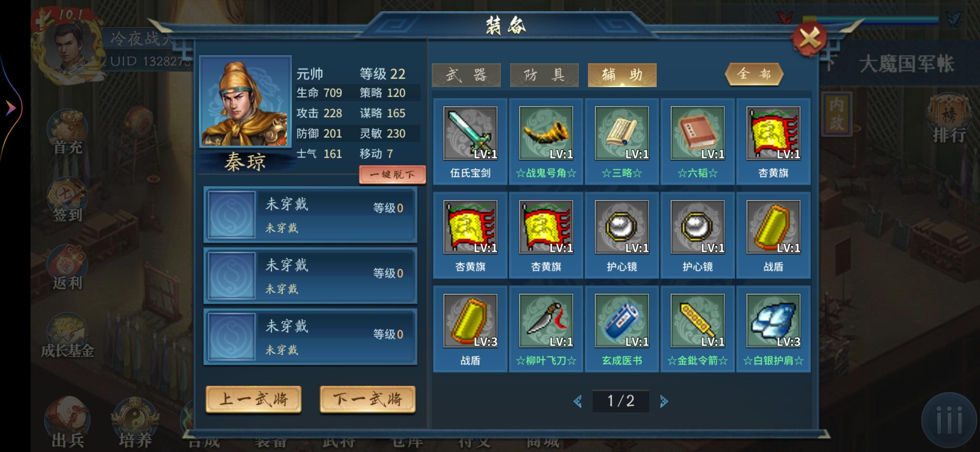Screen dimensions: 980x452
Task: Select the 战鬼号角 horn item
Action: pos(546,141)
